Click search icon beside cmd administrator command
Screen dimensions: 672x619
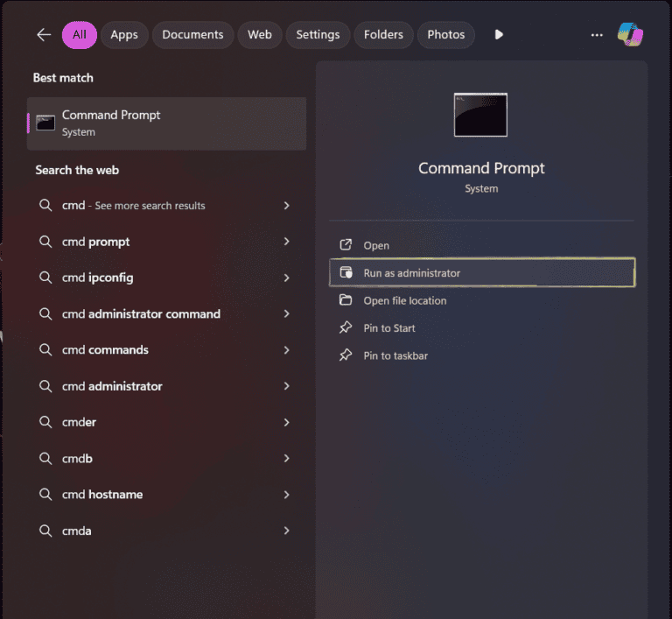coord(45,313)
